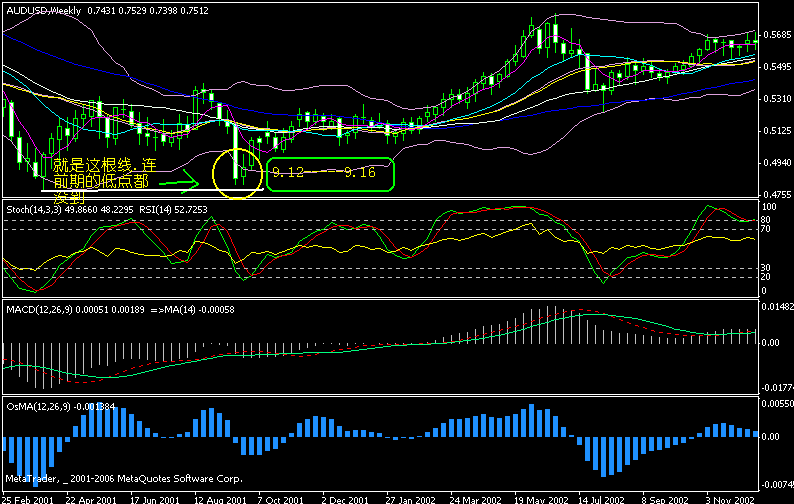Click the 25 Feb 2001 date label
Viewport: 794px width, 504px height.
(x=28, y=500)
